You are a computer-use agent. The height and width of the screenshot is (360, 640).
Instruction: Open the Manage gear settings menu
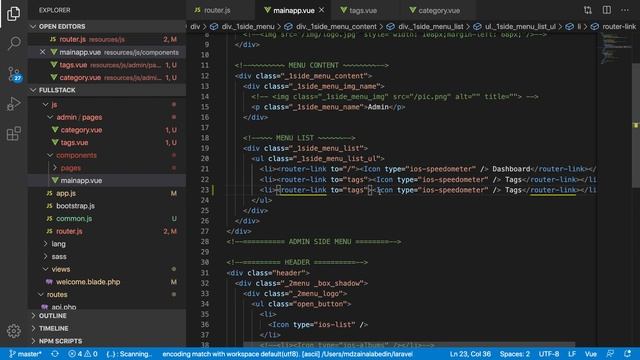point(13,331)
